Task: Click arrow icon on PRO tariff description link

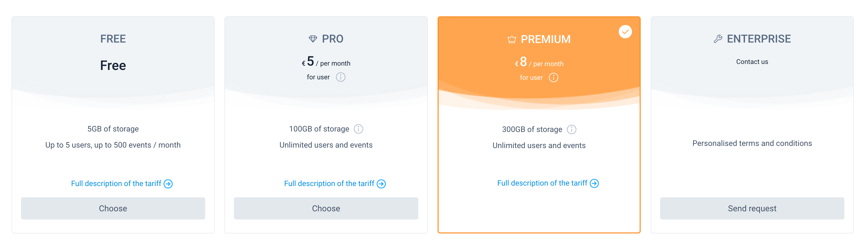Action: [381, 184]
